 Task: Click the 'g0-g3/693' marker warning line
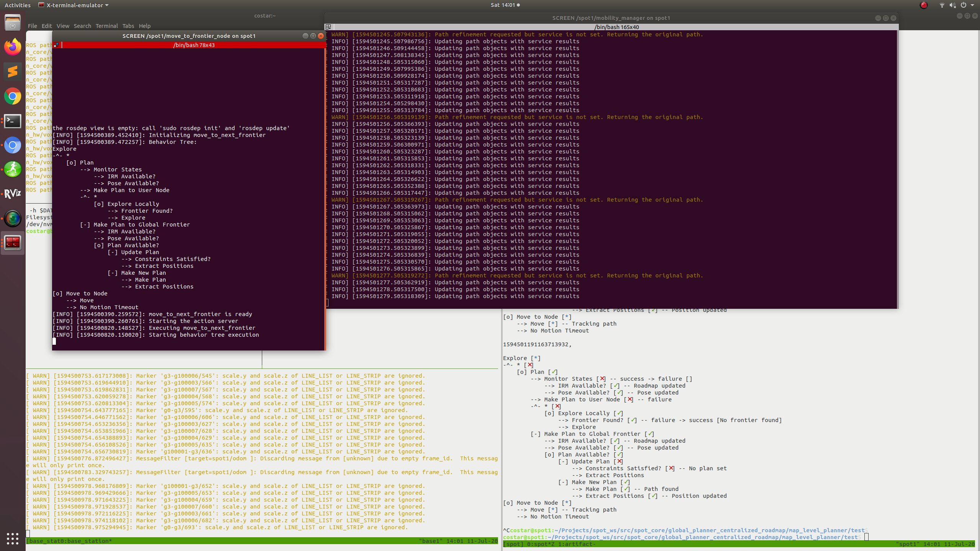(217, 527)
